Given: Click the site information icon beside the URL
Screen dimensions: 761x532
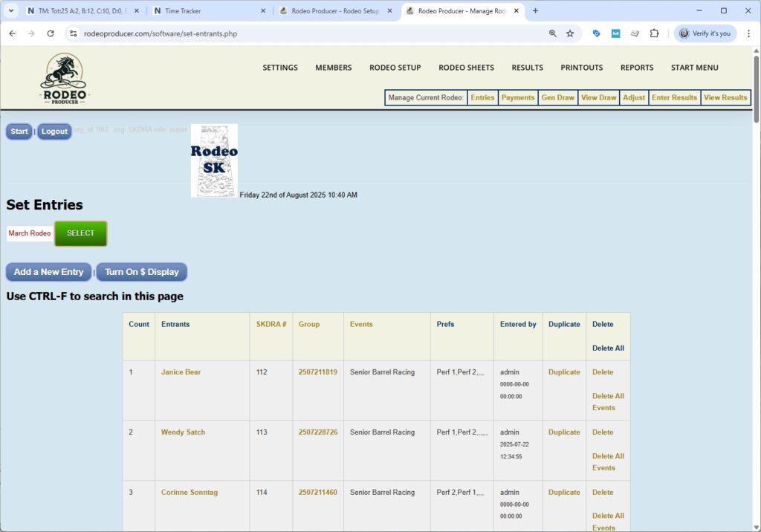Looking at the screenshot, I should (x=73, y=33).
